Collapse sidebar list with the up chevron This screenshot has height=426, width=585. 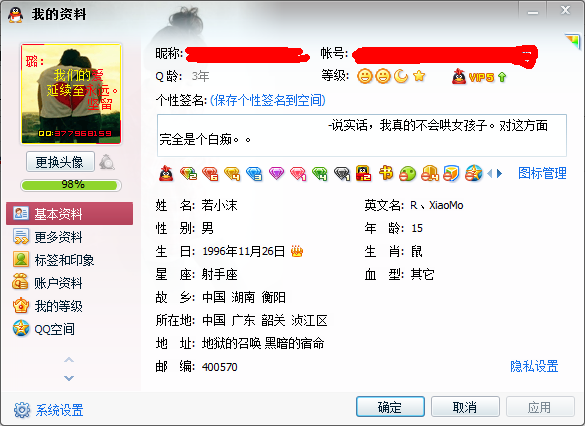tap(69, 360)
